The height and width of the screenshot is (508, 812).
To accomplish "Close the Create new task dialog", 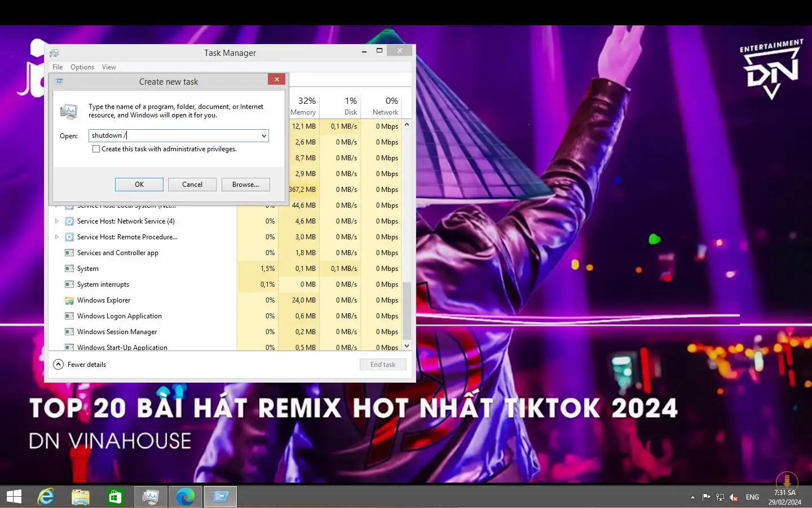I will pyautogui.click(x=276, y=80).
